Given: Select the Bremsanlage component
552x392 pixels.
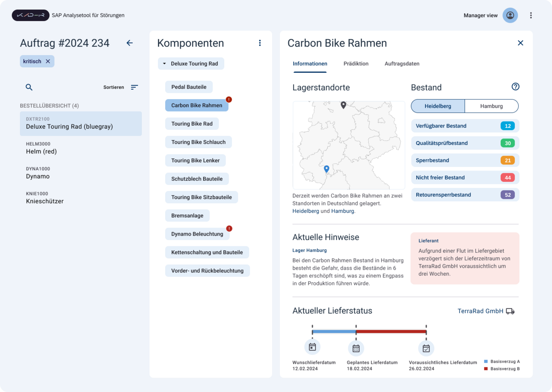Looking at the screenshot, I should [x=187, y=216].
